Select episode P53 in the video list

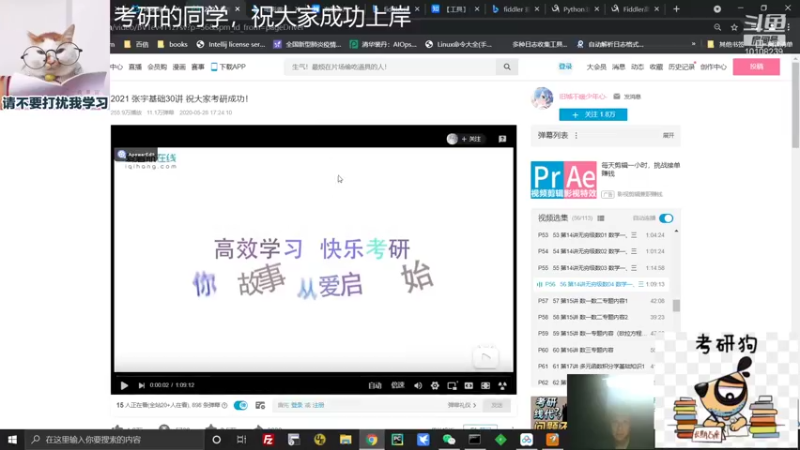(601, 235)
